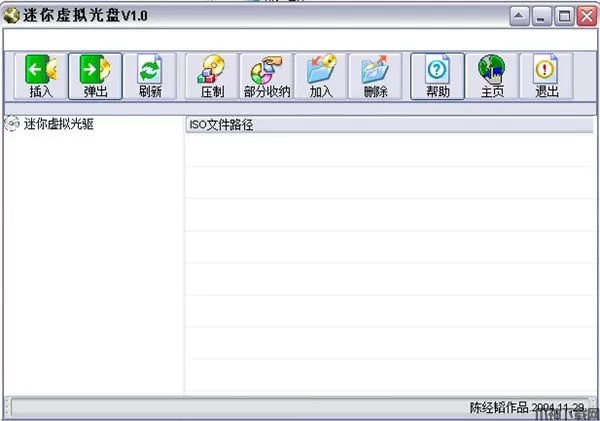
Task: Click status bar text 陈经韬作品
Action: 499,408
